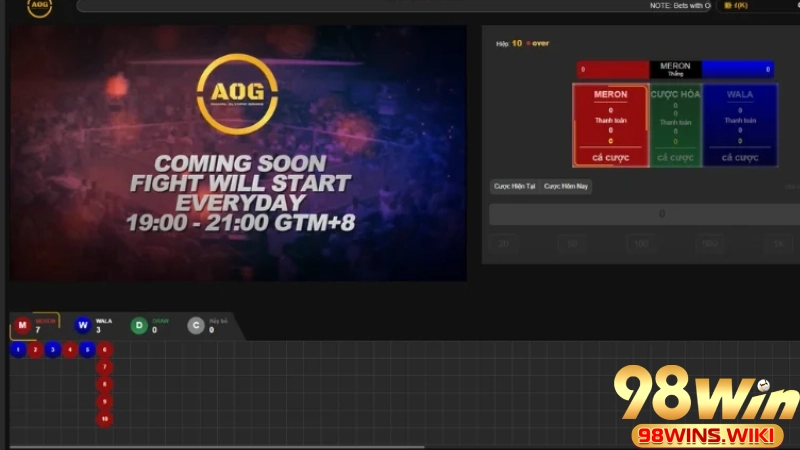Screen dimensions: 800x450
Task: Click the Hiệp 10 over status
Action: [522, 43]
